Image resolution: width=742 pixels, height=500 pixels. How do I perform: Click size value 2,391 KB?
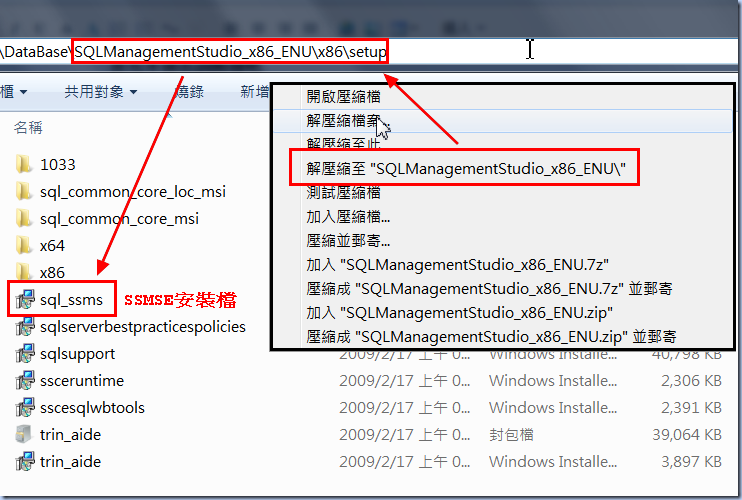click(691, 407)
